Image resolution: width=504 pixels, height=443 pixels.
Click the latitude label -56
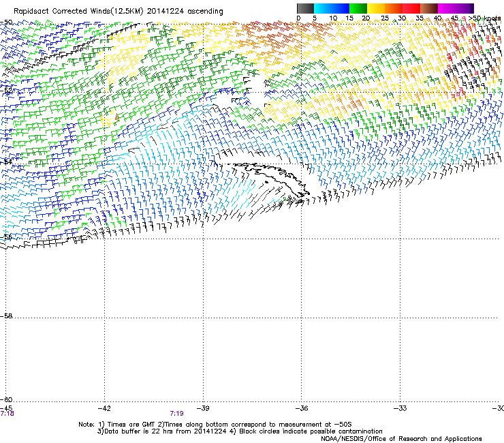coord(6,236)
